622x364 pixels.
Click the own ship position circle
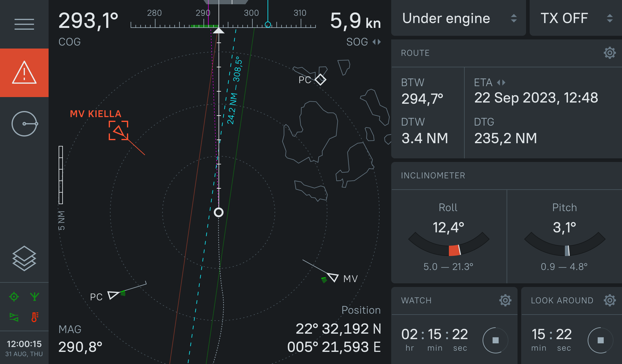pyautogui.click(x=218, y=212)
